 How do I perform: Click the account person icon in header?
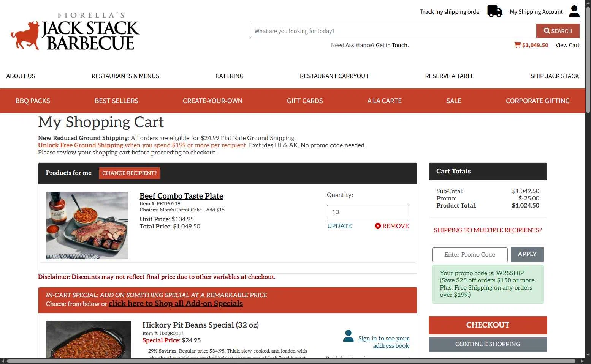click(574, 11)
